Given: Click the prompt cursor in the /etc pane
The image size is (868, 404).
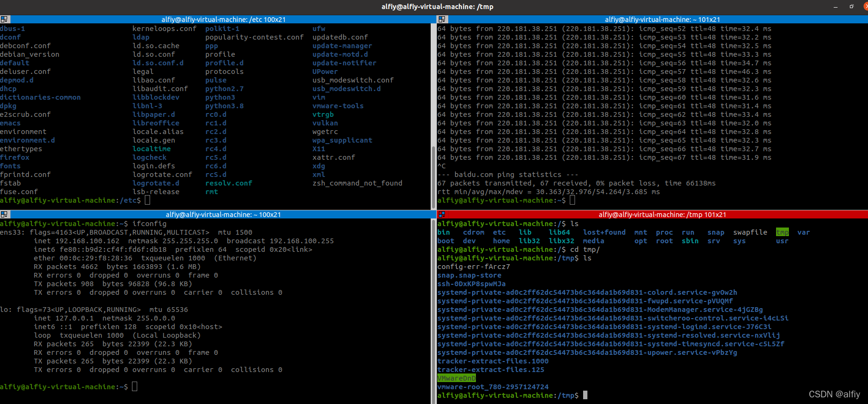Looking at the screenshot, I should tap(148, 200).
